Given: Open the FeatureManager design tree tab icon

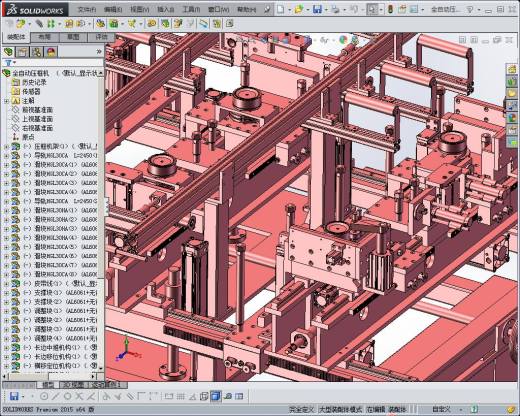Looking at the screenshot, I should pyautogui.click(x=8, y=52).
